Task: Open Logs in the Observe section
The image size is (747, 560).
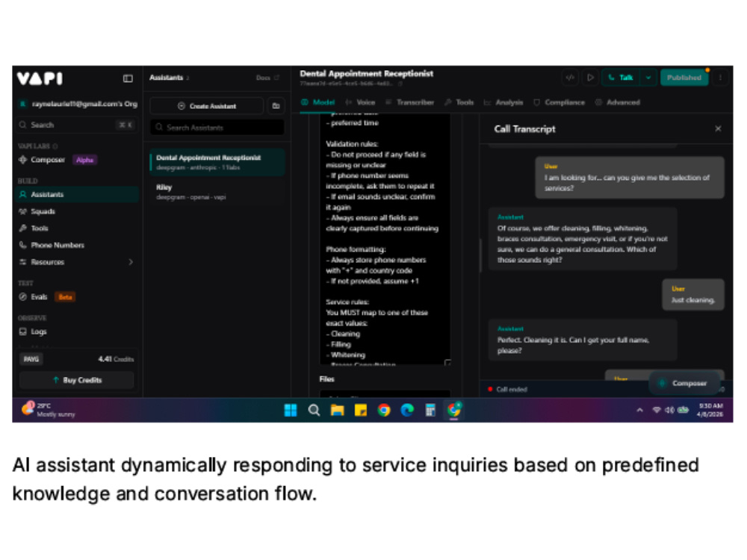Action: click(x=39, y=332)
